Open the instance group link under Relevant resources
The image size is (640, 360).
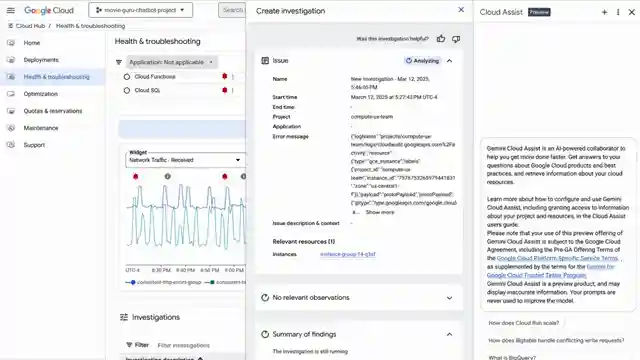tap(347, 254)
